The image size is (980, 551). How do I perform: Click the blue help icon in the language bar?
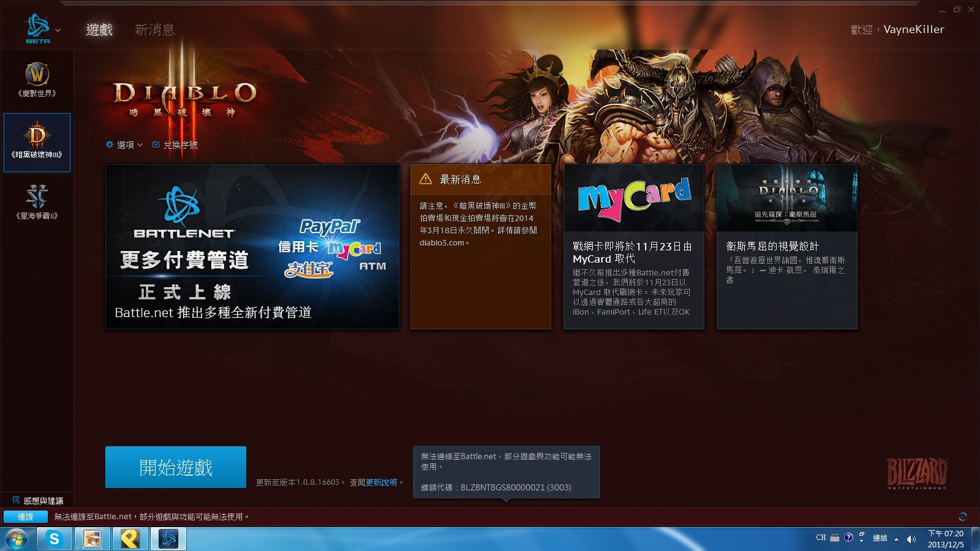848,538
